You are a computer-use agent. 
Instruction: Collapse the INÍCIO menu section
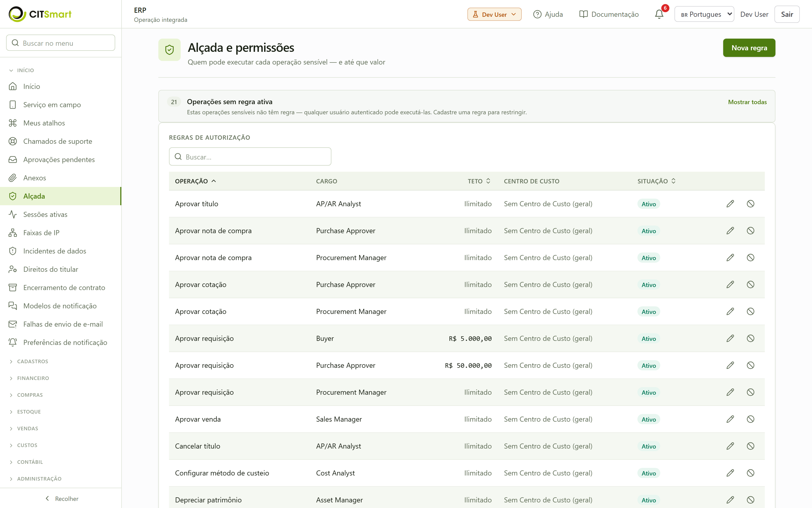22,70
